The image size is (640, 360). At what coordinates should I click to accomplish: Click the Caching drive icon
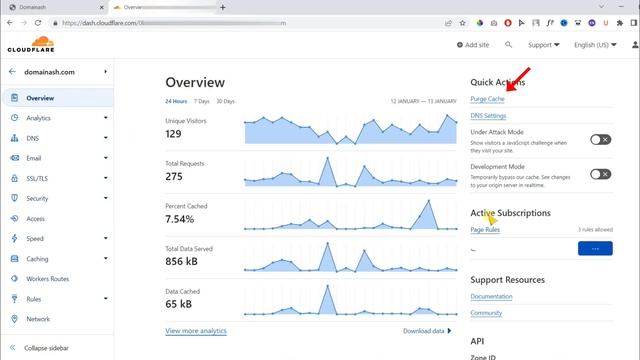pyautogui.click(x=15, y=258)
